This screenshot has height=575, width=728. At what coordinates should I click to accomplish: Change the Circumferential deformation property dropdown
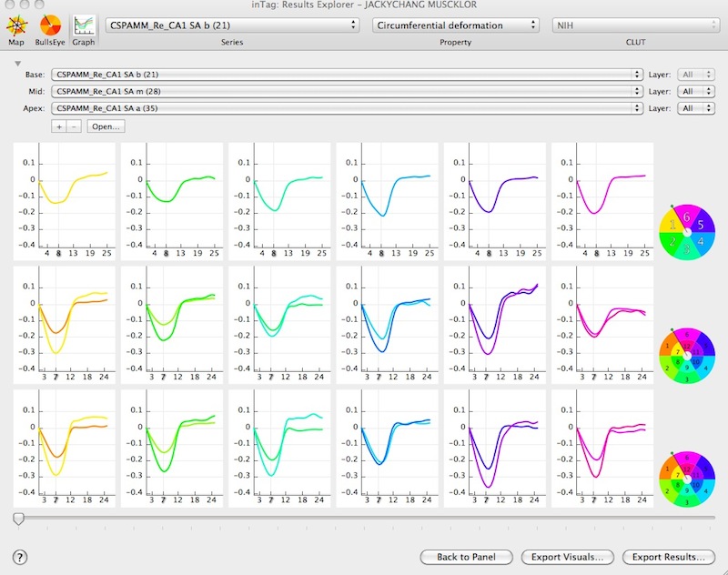pos(455,26)
